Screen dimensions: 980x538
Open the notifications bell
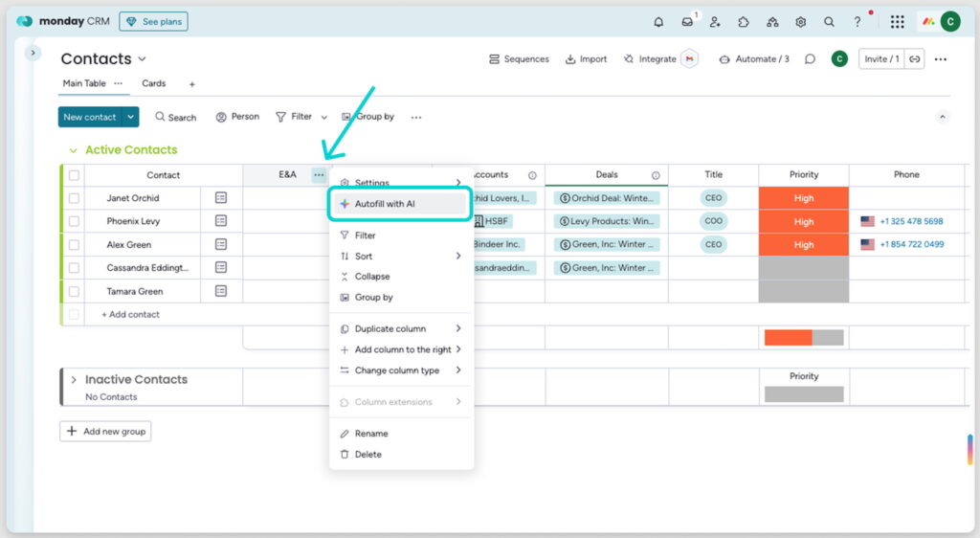click(658, 22)
